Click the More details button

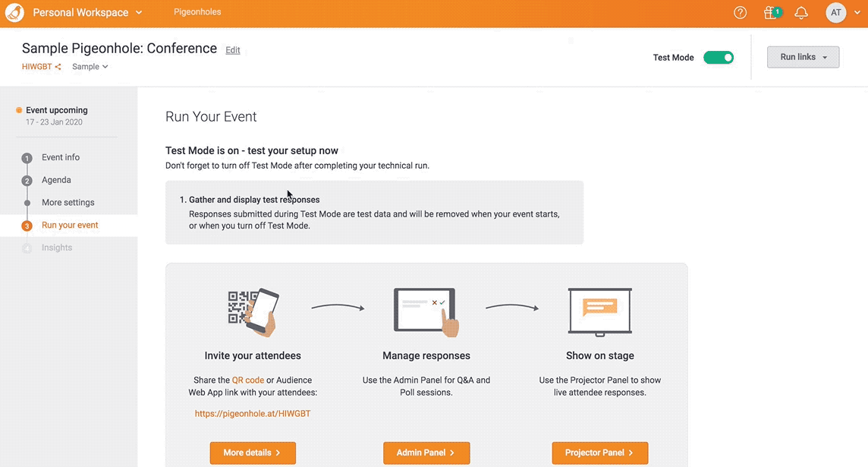coord(253,453)
